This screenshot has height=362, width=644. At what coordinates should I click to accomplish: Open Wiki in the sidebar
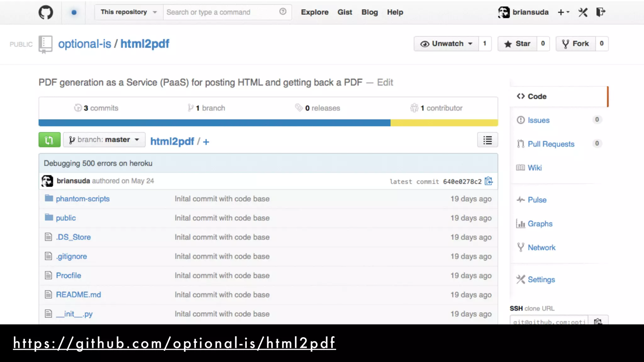[x=535, y=168]
